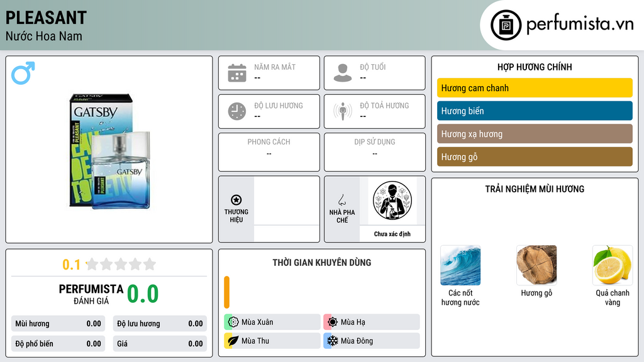Open the ocean wave note image
The height and width of the screenshot is (362, 644).
(x=460, y=265)
